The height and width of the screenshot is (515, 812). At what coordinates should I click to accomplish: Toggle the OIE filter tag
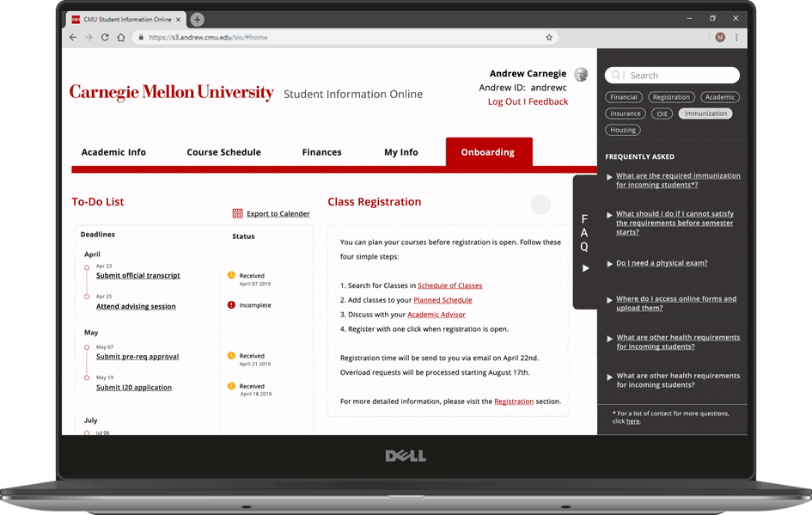662,113
